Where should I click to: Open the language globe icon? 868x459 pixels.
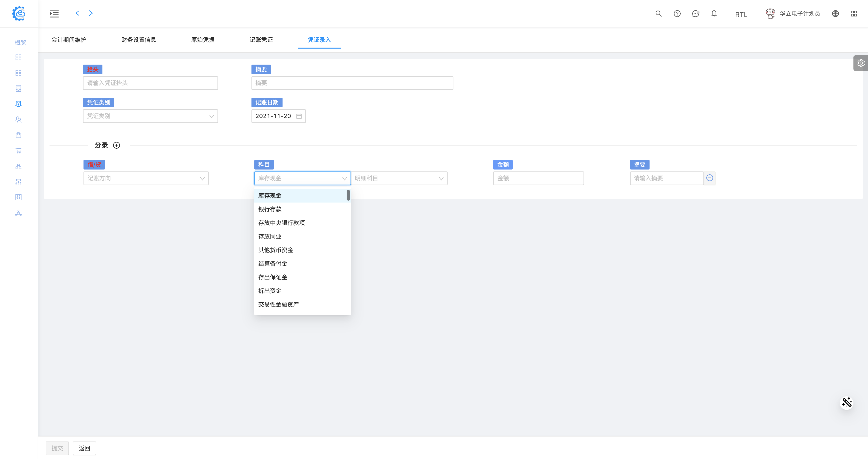coord(835,14)
